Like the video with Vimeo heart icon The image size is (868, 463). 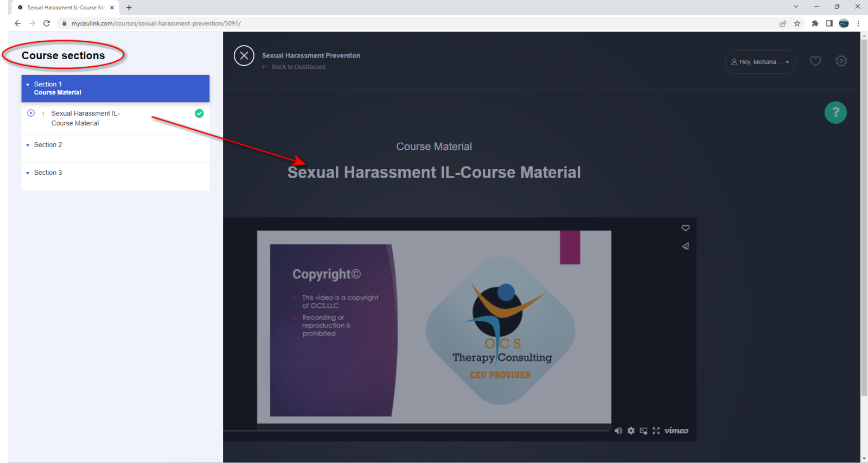[x=685, y=228]
